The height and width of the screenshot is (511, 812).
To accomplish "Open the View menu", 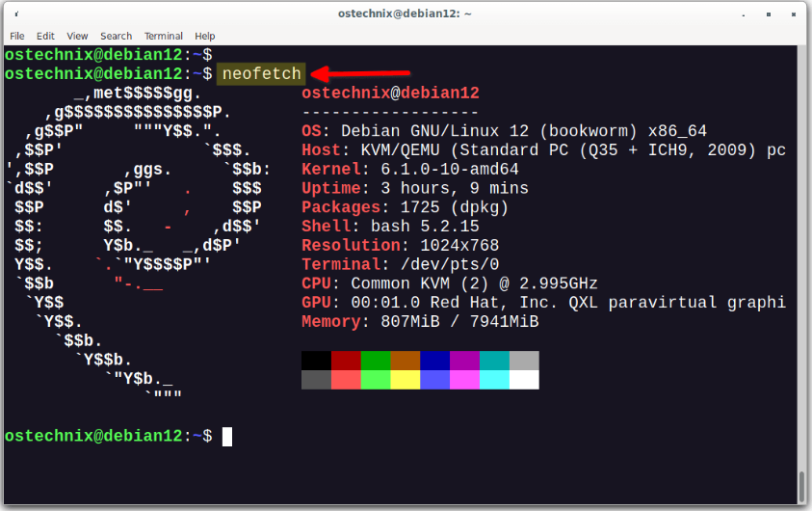I will coord(77,36).
